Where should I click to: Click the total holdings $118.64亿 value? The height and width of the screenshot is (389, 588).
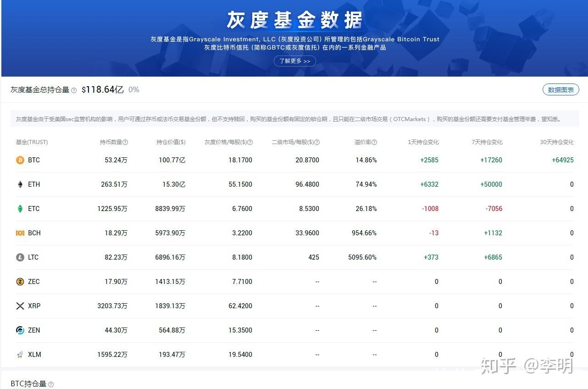(x=103, y=90)
